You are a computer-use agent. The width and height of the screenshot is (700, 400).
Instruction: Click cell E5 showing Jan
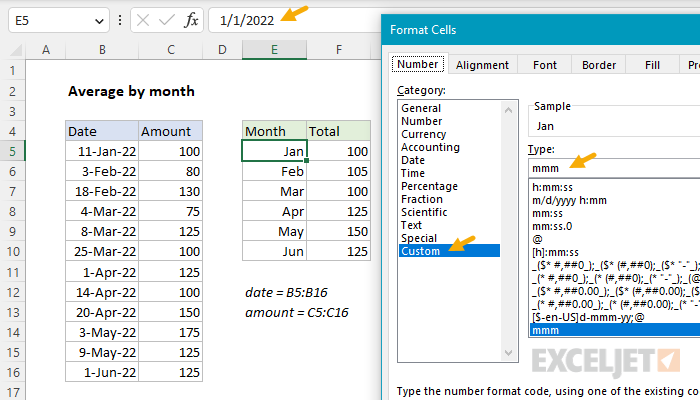click(275, 151)
